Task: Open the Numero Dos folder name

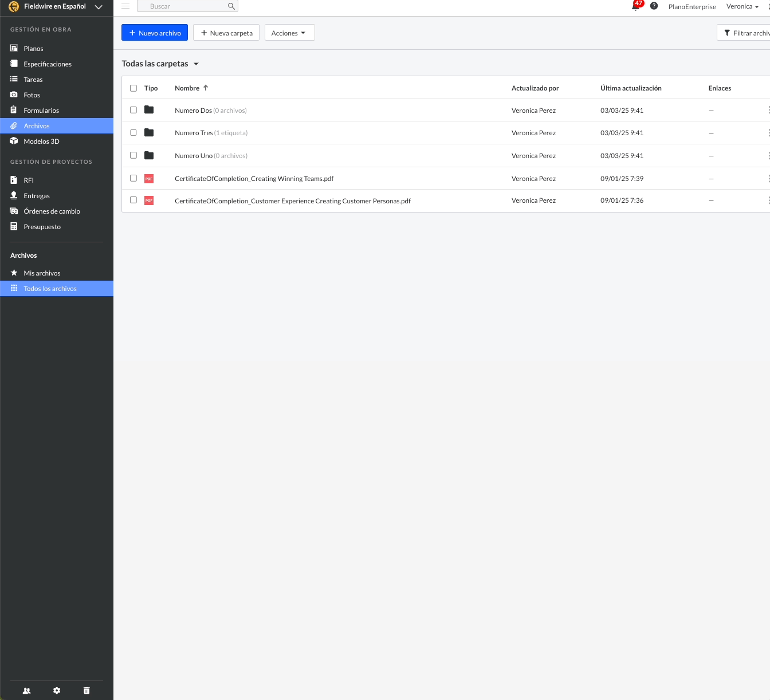Action: (193, 111)
